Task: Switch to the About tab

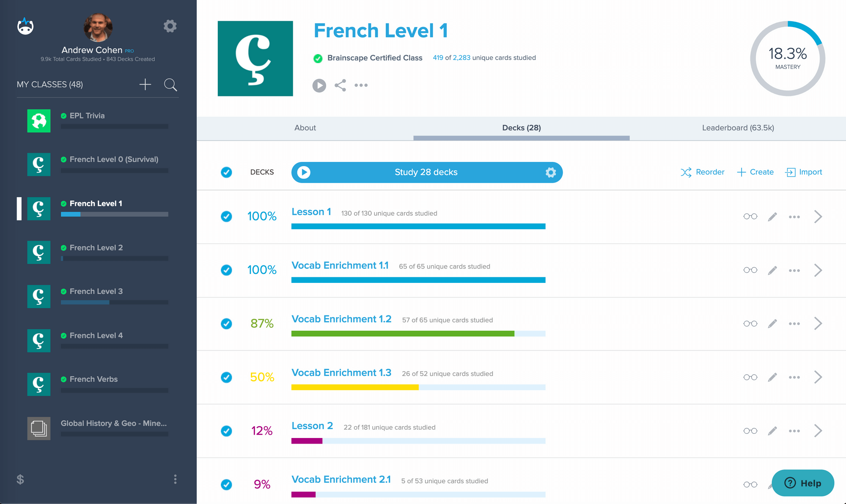Action: 305,127
